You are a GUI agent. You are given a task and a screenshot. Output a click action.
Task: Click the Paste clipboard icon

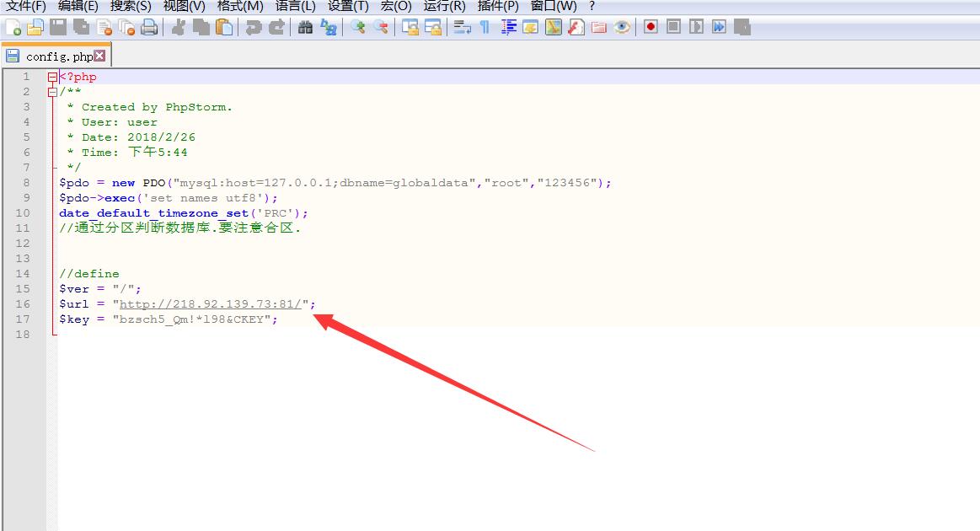224,27
